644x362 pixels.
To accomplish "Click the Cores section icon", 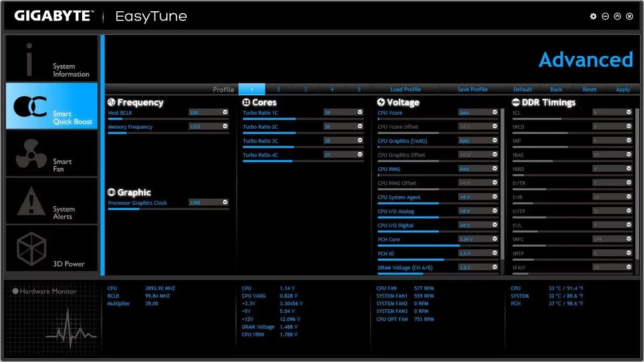I will [246, 102].
